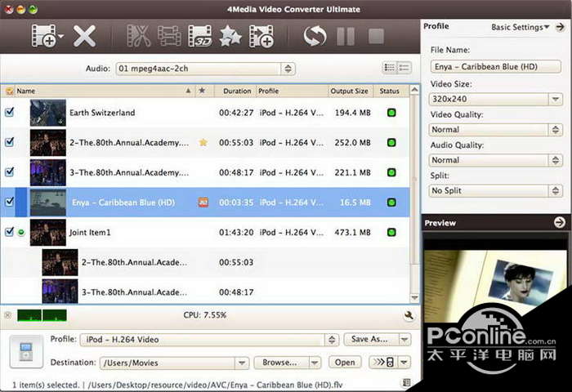572x392 pixels.
Task: Open the Save As dropdown arrow
Action: tap(404, 339)
